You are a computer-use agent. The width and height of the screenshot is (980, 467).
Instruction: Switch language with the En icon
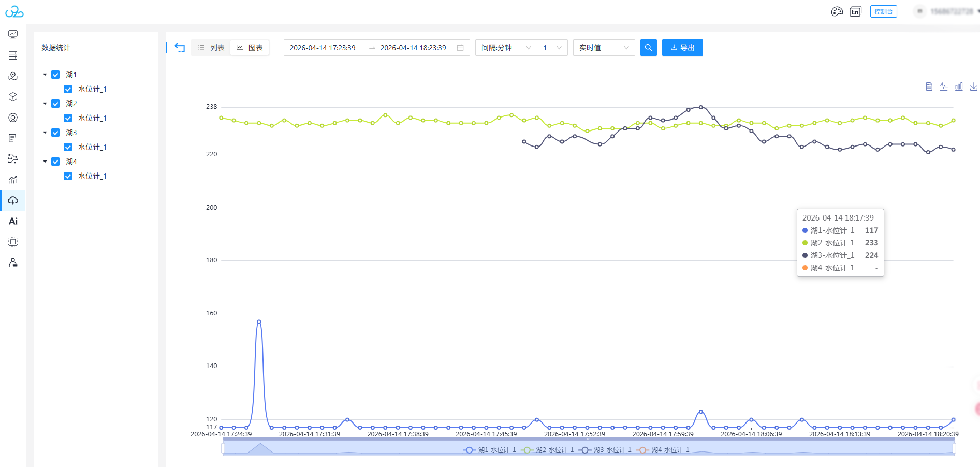[x=855, y=11]
